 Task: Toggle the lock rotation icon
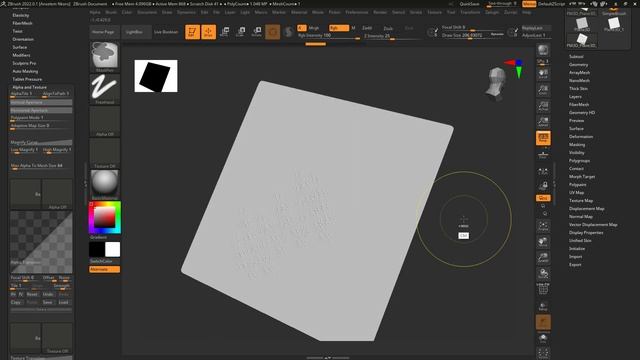click(543, 186)
